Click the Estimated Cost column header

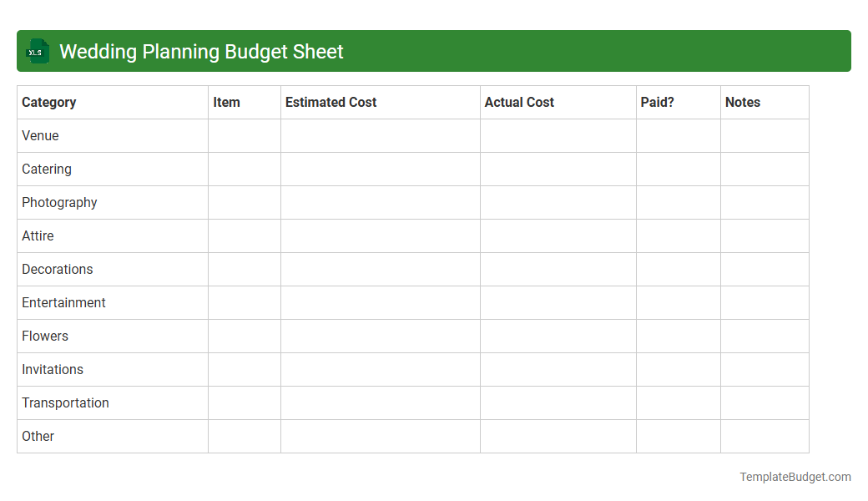coord(331,102)
